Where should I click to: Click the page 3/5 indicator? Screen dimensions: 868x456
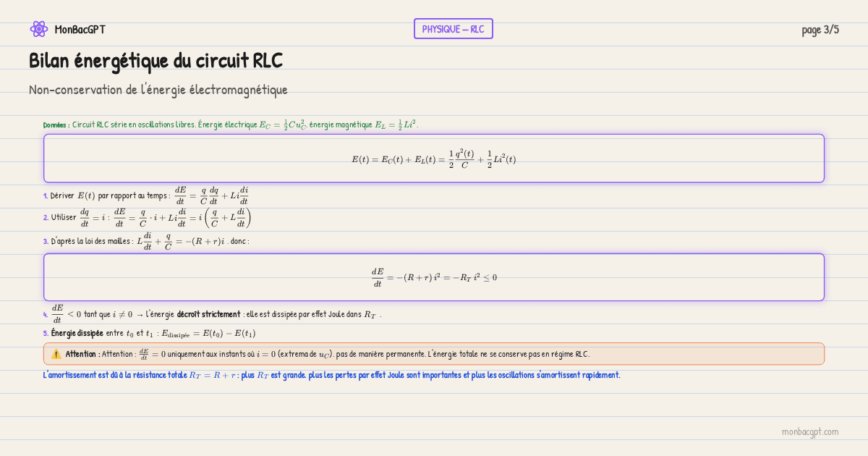coord(820,30)
